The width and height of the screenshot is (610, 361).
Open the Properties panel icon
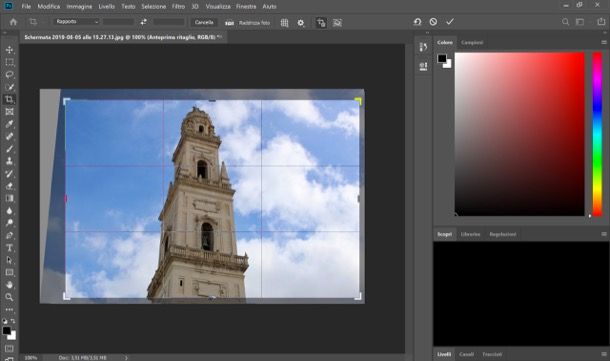pyautogui.click(x=423, y=66)
